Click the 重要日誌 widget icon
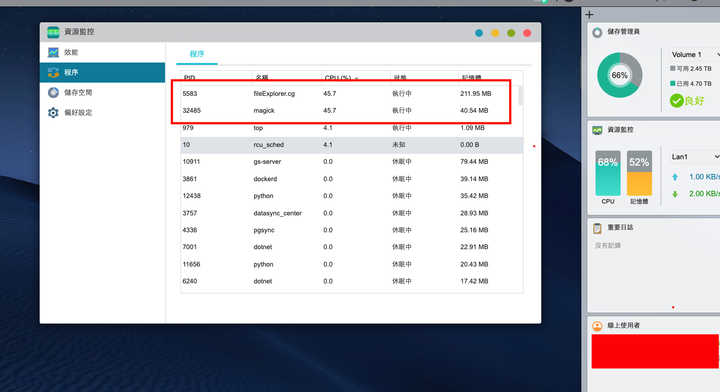720x392 pixels. click(597, 228)
